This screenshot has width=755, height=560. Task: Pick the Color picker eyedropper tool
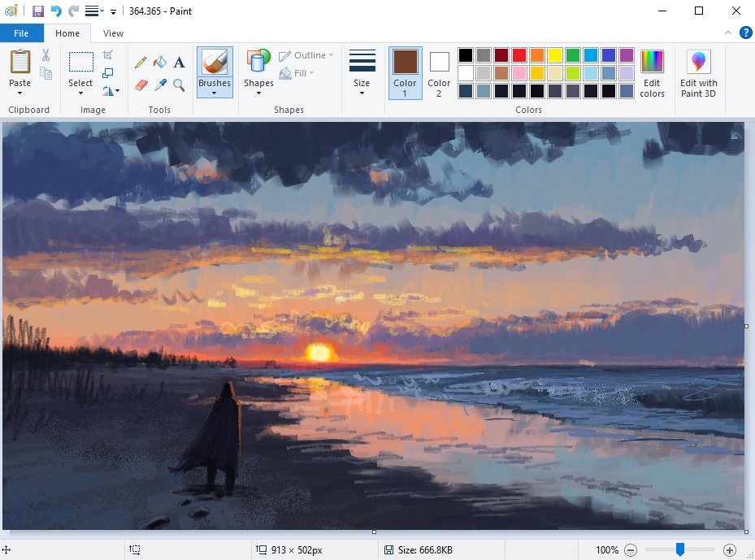pyautogui.click(x=160, y=85)
